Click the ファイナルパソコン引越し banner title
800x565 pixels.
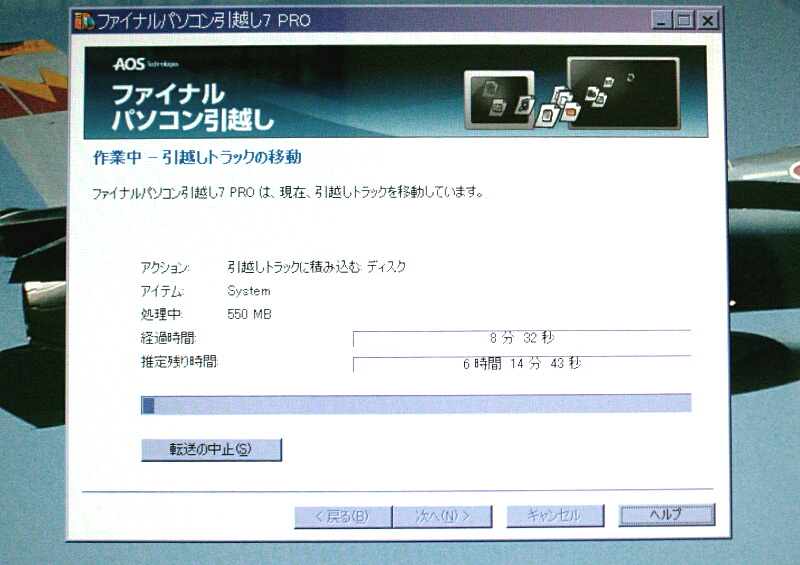pyautogui.click(x=193, y=107)
